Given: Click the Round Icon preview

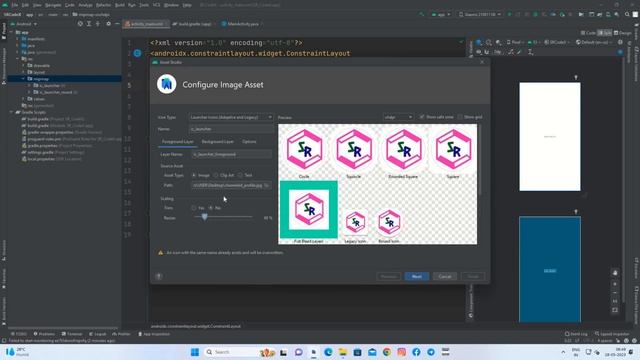Looking at the screenshot, I should (389, 223).
